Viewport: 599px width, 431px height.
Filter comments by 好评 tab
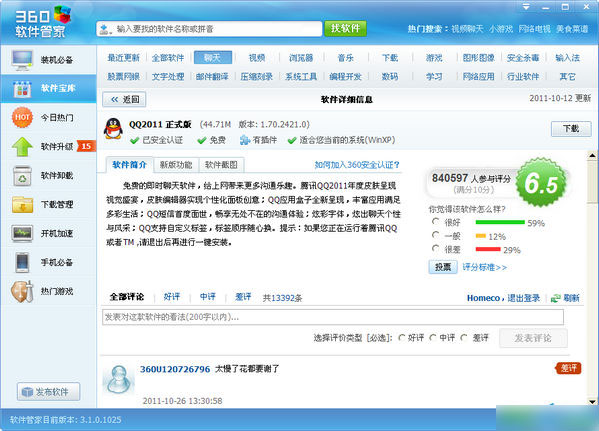[172, 297]
